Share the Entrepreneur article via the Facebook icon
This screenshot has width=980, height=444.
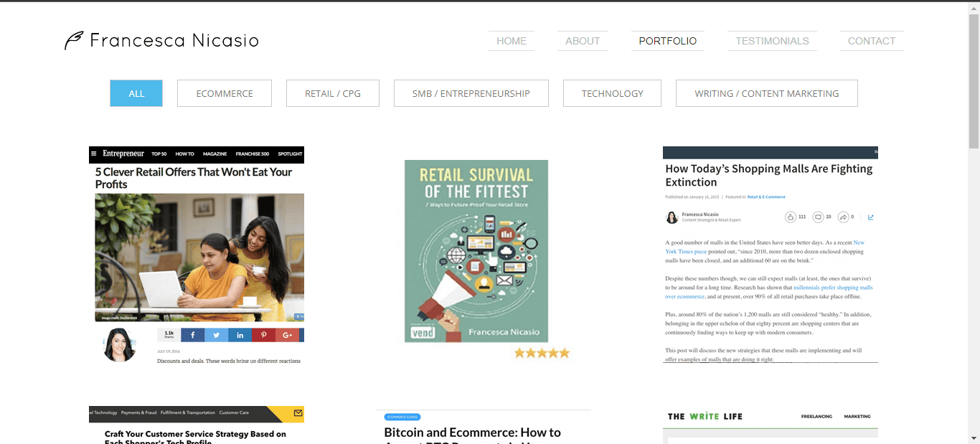tap(192, 334)
